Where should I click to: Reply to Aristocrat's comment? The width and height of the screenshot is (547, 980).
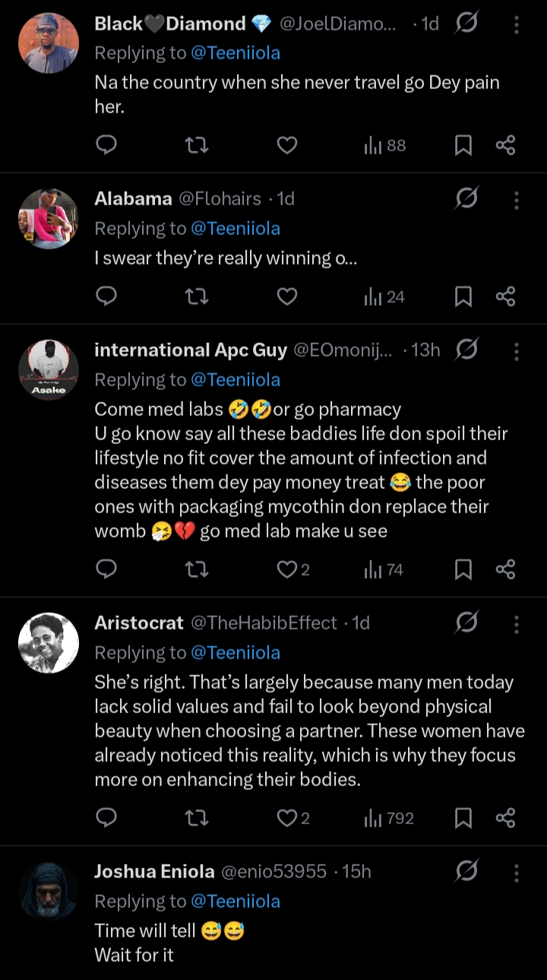click(107, 818)
